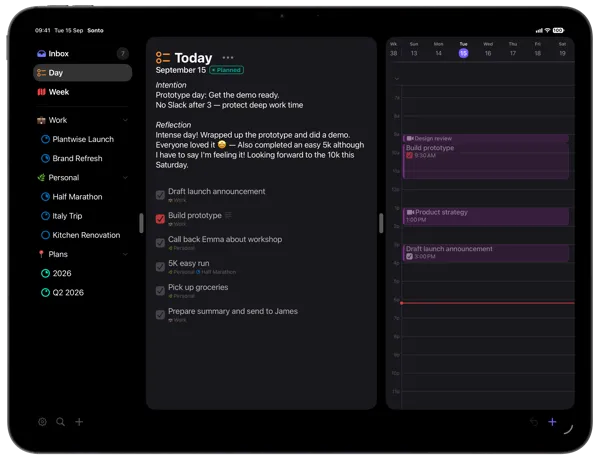Click the Intention text field
This screenshot has height=460, width=600.
(229, 100)
